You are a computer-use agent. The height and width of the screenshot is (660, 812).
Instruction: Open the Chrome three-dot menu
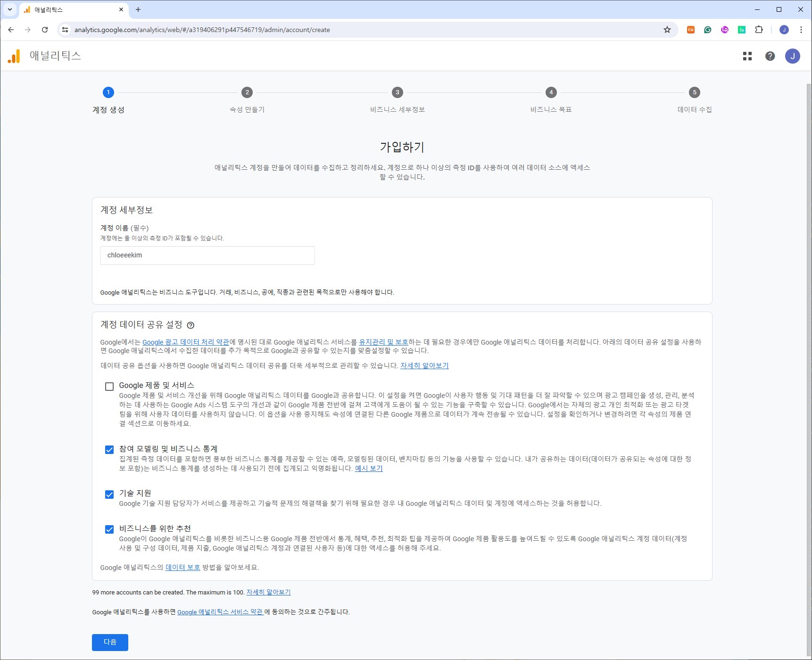click(801, 30)
